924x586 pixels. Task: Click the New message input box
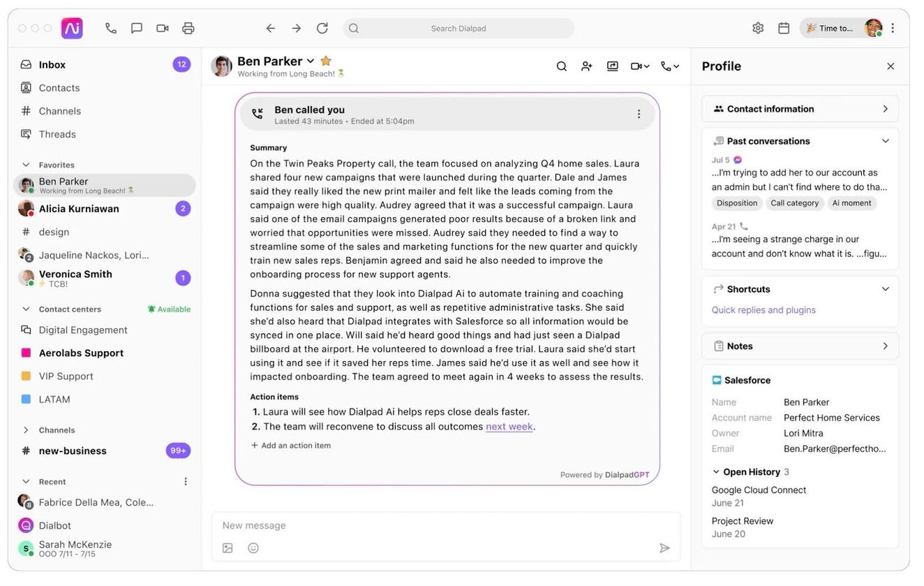click(x=446, y=526)
